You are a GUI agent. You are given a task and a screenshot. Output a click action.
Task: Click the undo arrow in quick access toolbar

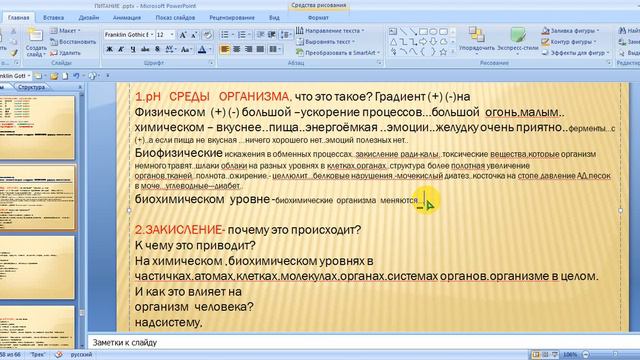point(76,76)
